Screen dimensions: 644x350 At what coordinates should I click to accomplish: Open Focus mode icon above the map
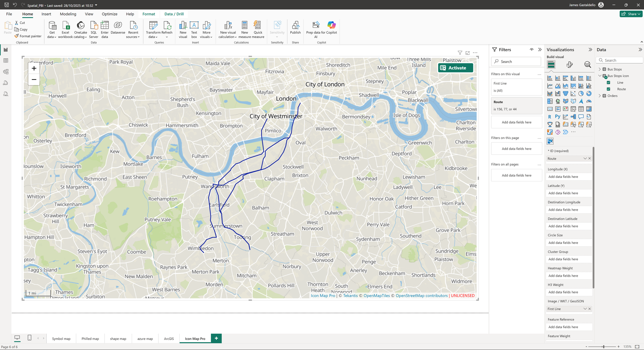coord(468,53)
